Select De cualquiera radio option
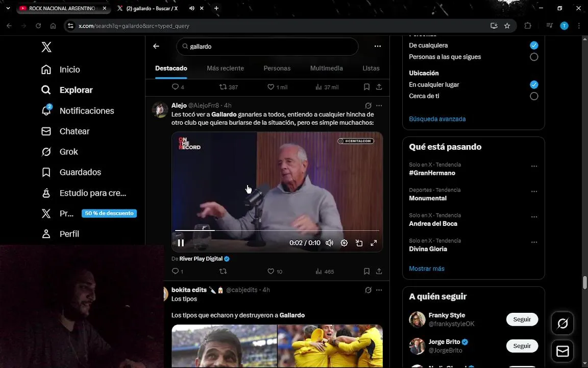588x368 pixels. [x=534, y=45]
